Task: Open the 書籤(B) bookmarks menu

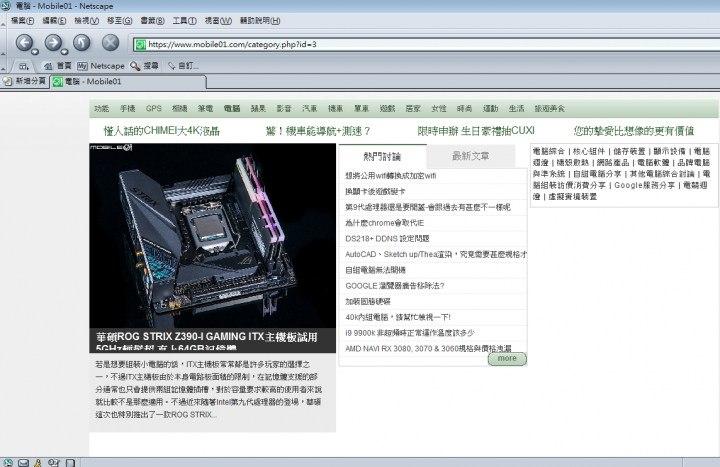Action: point(152,21)
